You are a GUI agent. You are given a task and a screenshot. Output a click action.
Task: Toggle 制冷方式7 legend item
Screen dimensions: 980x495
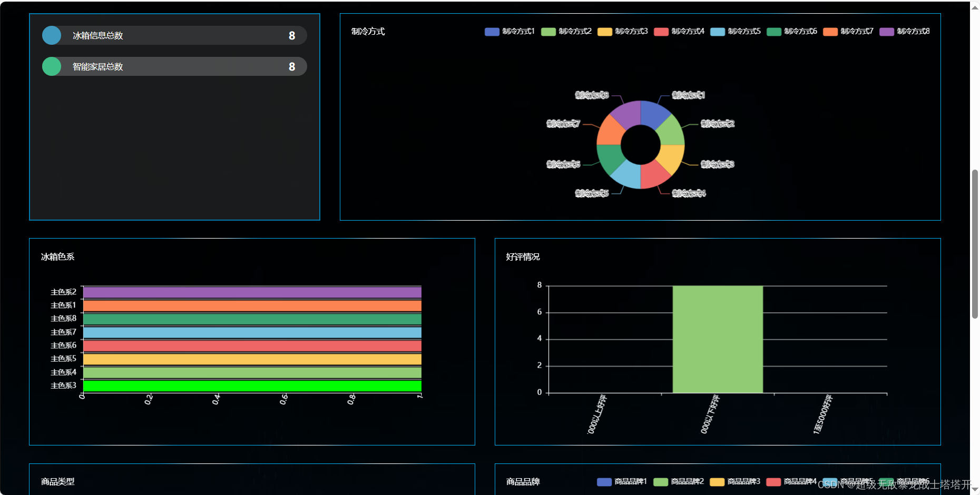pos(848,32)
